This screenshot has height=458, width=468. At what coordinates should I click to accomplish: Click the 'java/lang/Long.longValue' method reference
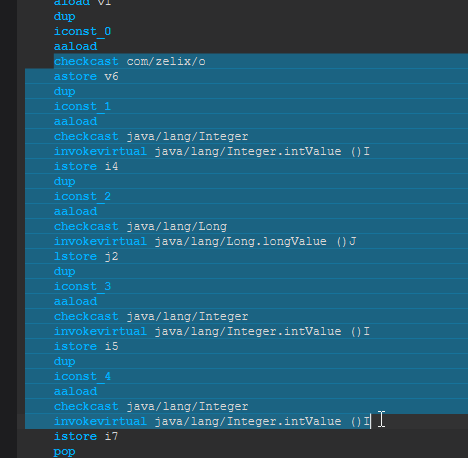point(241,241)
